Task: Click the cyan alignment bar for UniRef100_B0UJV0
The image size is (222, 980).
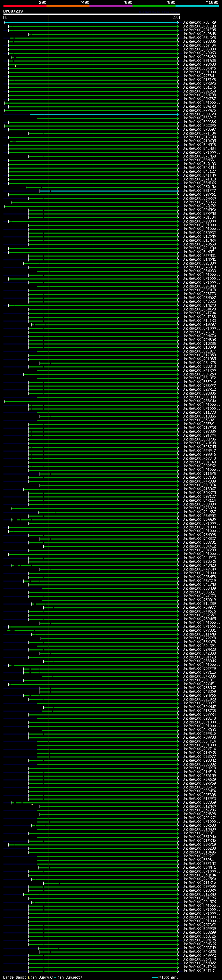Action: [104, 114]
